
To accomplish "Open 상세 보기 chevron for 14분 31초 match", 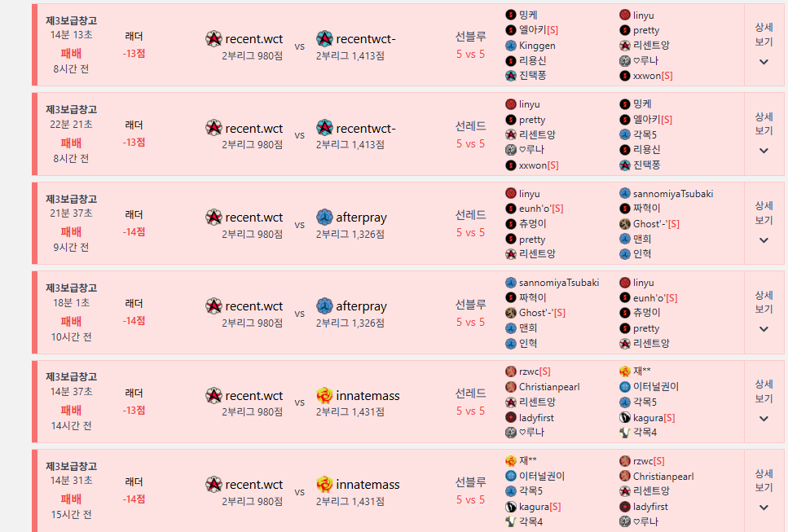I will click(x=764, y=507).
